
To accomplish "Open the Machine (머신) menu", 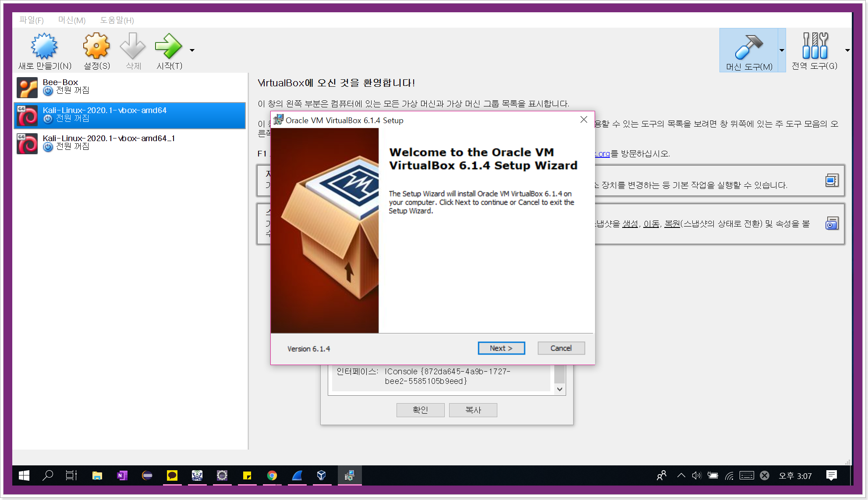I will coord(72,20).
